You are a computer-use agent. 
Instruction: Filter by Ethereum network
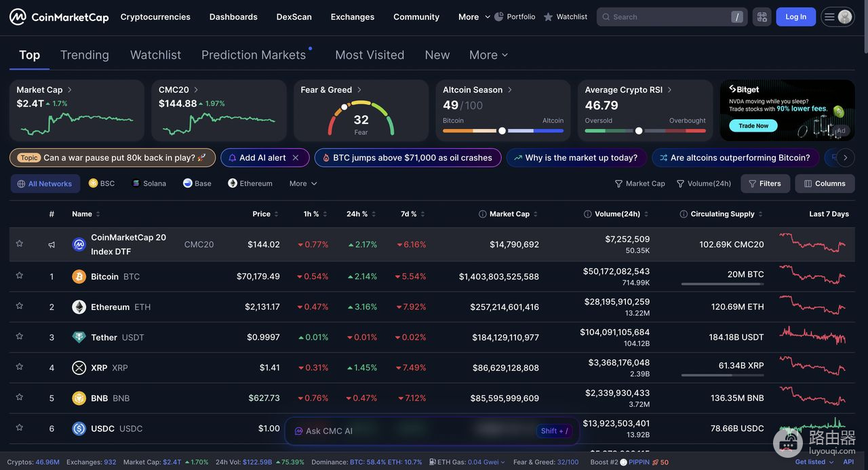click(x=250, y=184)
